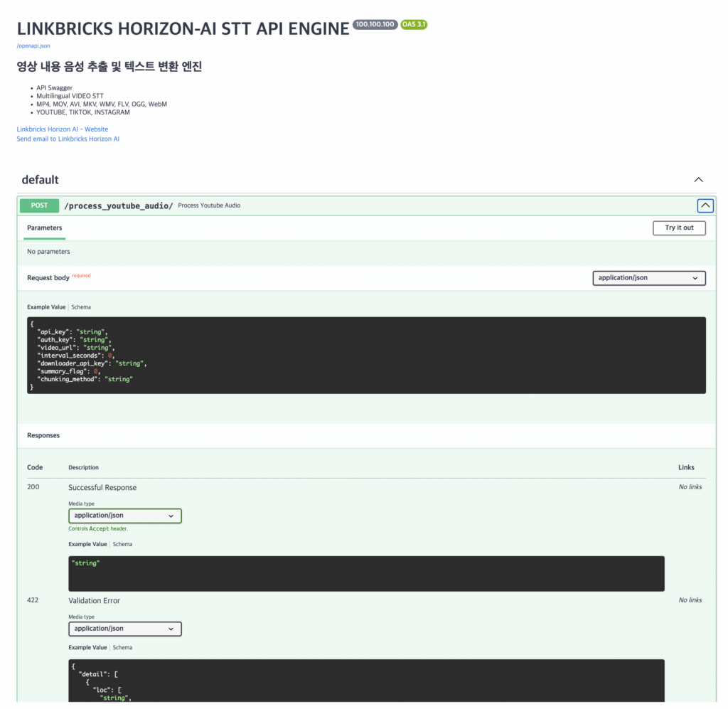
Task: Click the Korean subtitle heading 영상 내용 음성 추출
Action: coord(109,66)
